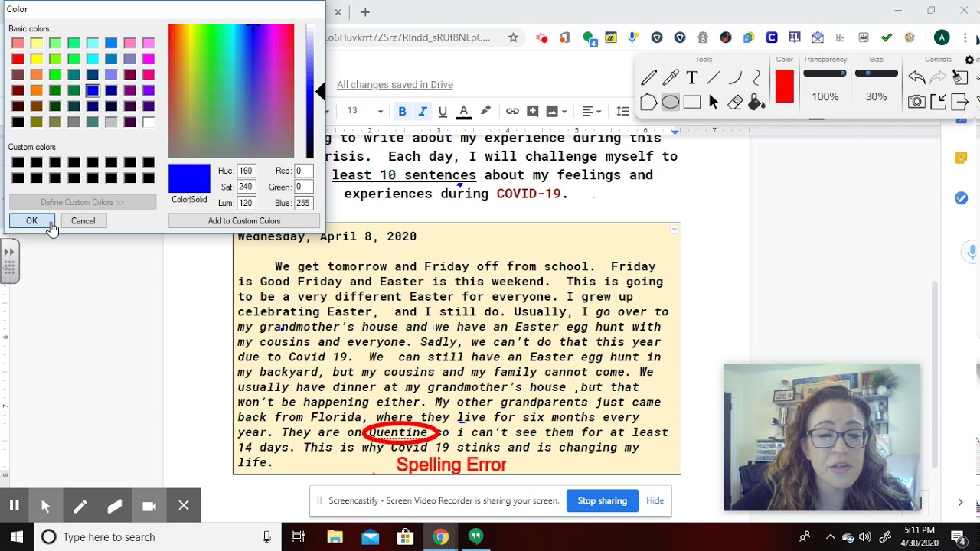Image resolution: width=980 pixels, height=551 pixels.
Task: Click the Blue value field
Action: (303, 203)
